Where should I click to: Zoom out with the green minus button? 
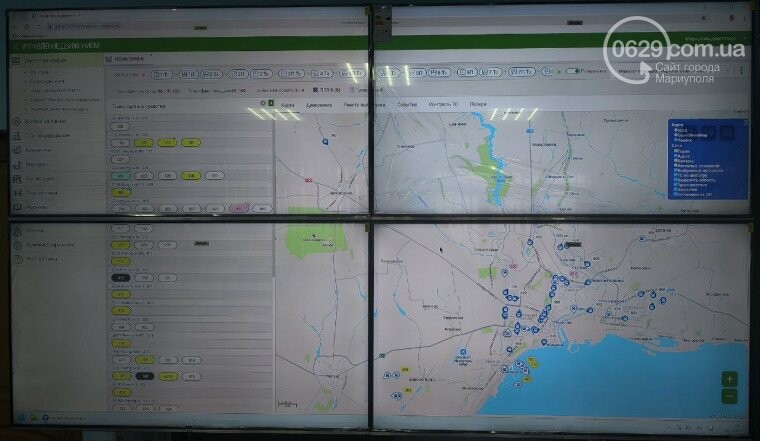click(x=730, y=397)
